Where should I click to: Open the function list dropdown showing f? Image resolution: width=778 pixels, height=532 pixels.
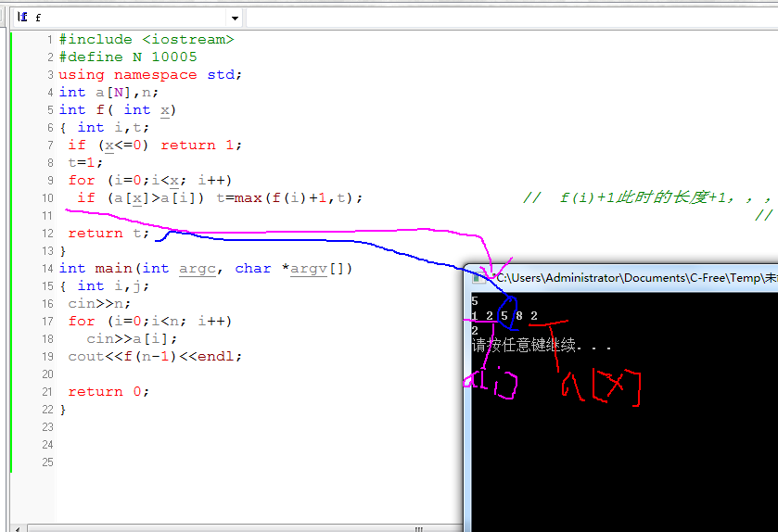point(235,19)
